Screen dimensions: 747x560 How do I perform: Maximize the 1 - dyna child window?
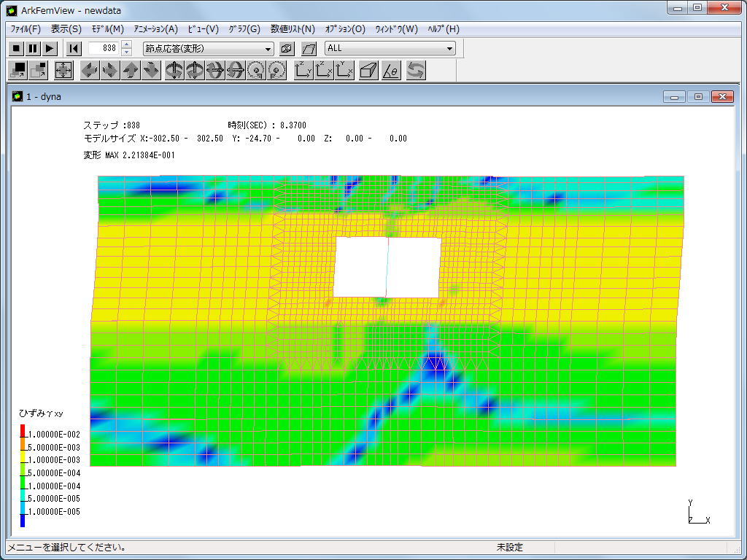[698, 97]
